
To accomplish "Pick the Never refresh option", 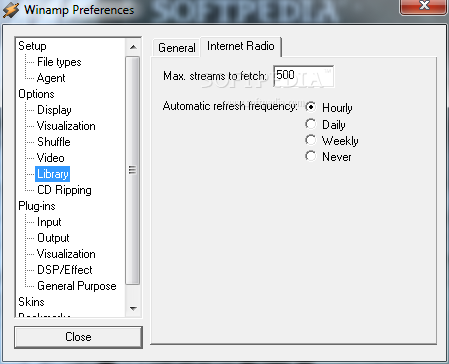I will 328,156.
